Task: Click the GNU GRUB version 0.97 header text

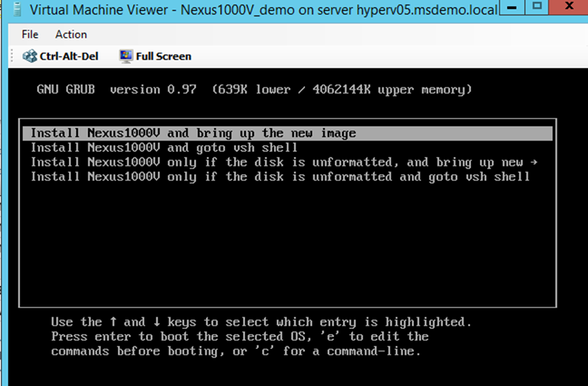Action: tap(254, 90)
